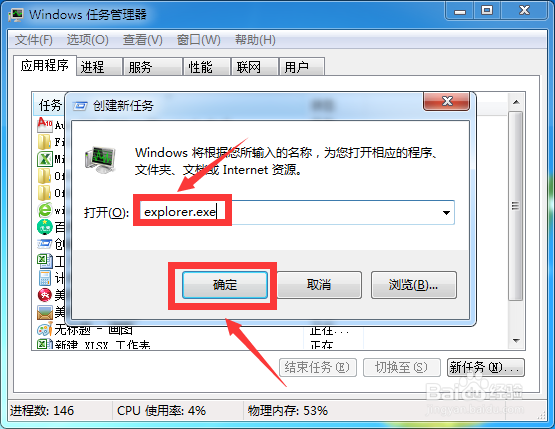Confirm with the 确定 button
555x429 pixels.
click(x=225, y=285)
